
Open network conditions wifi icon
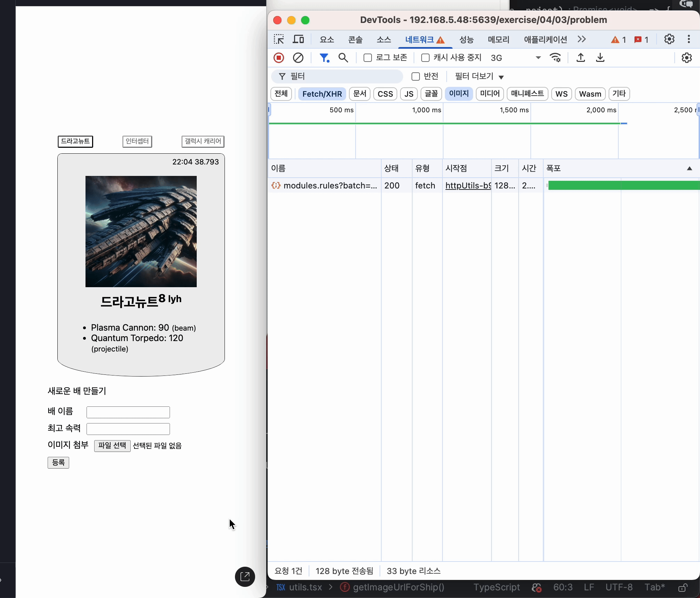click(555, 58)
